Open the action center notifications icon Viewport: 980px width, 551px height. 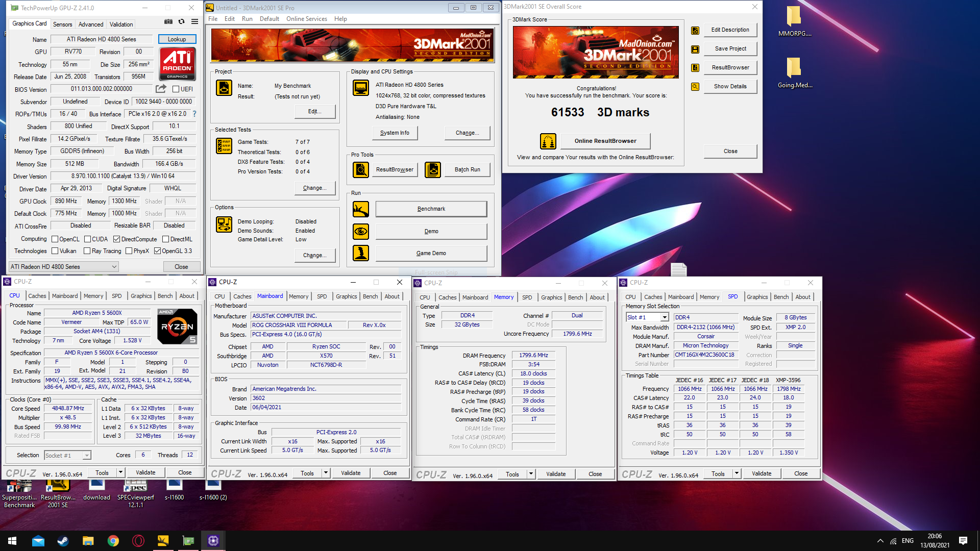[x=963, y=541]
